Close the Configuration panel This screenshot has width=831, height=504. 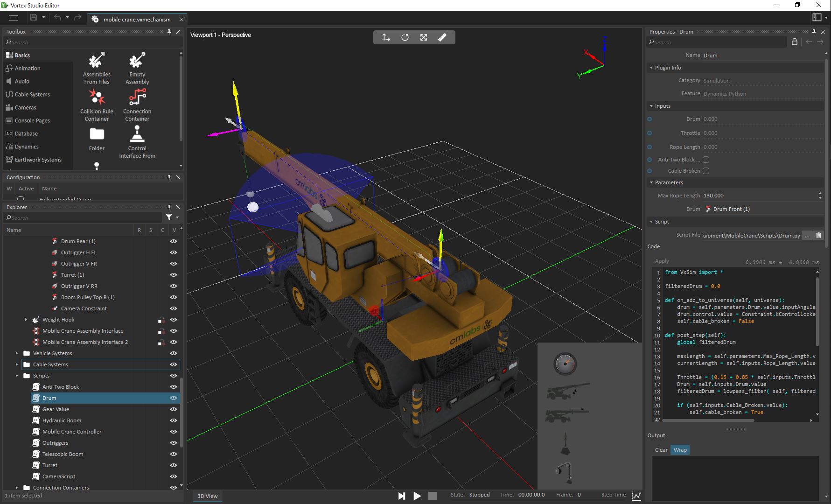(178, 177)
